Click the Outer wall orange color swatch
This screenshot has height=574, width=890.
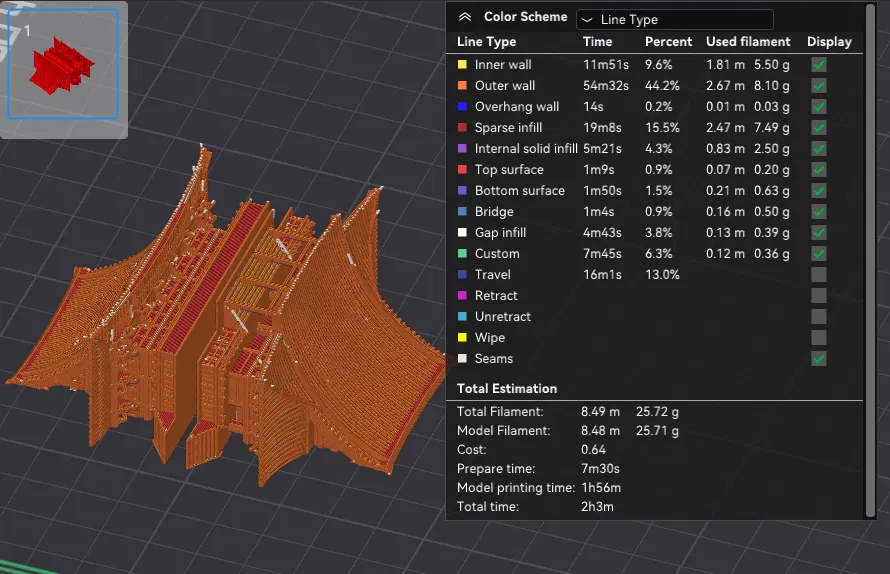[462, 85]
